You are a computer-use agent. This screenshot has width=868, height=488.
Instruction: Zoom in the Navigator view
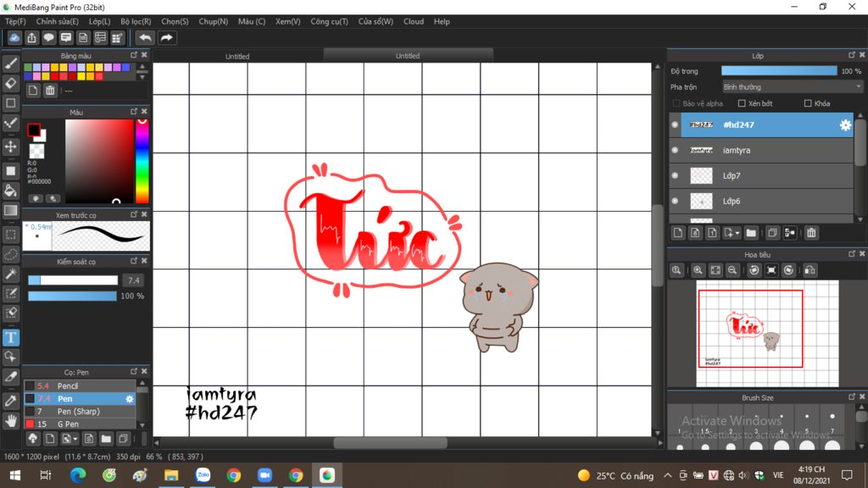[x=698, y=270]
